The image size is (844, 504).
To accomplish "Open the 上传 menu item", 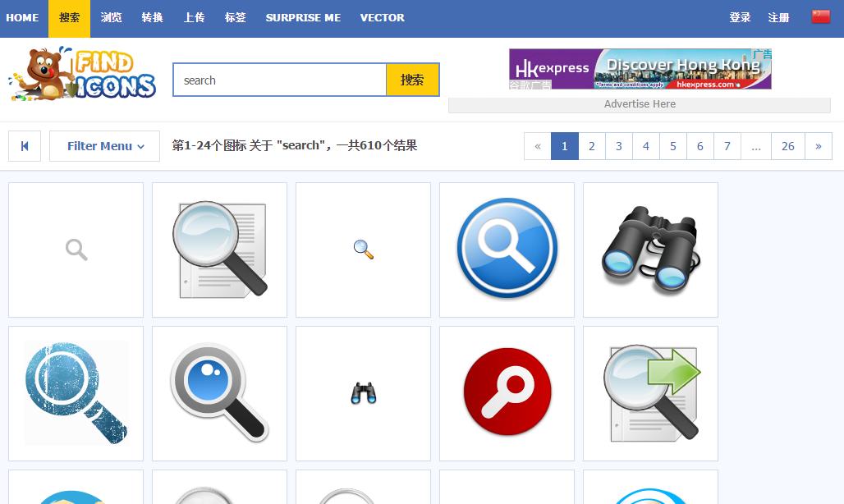I will pyautogui.click(x=194, y=18).
